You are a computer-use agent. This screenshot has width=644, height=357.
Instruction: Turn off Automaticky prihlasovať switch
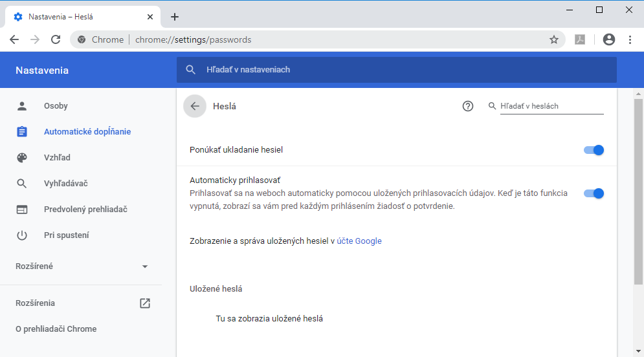point(594,193)
